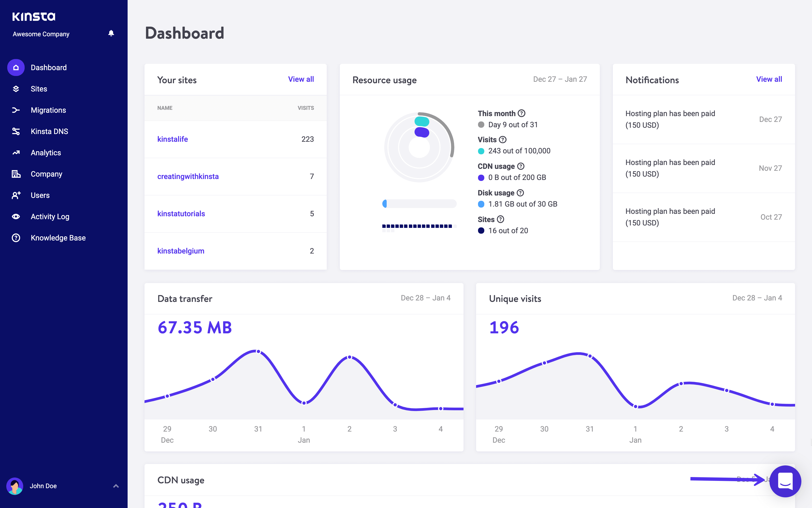Click the circular resource usage chart
This screenshot has width=812, height=508.
tap(420, 147)
